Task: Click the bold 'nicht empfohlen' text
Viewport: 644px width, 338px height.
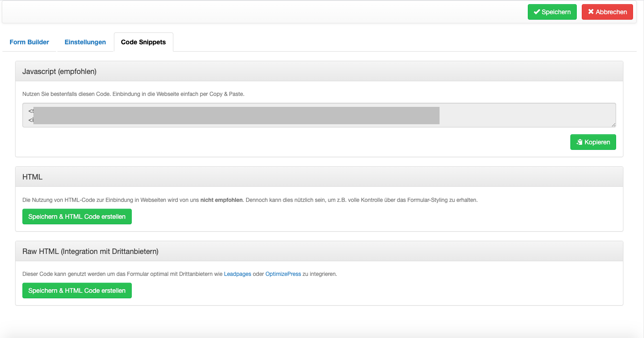Action: click(221, 200)
